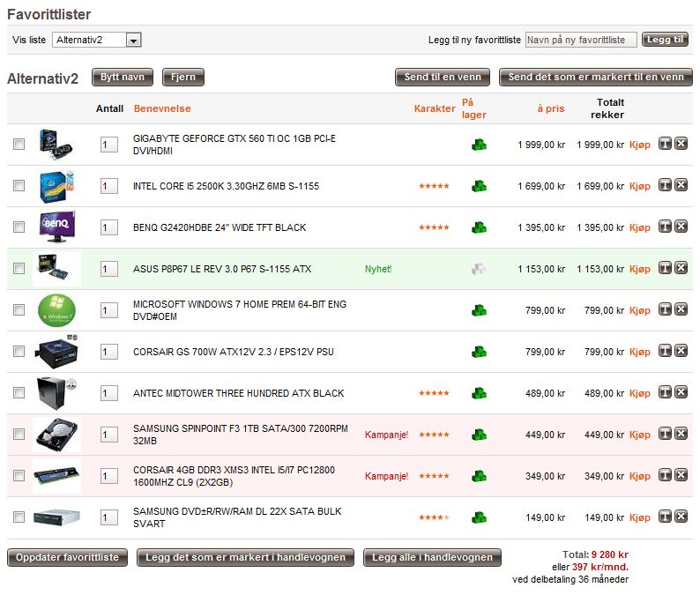Viewport: 700px width, 595px height.
Task: Click the green stock icon for Gigabyte GeForce
Action: pyautogui.click(x=479, y=145)
